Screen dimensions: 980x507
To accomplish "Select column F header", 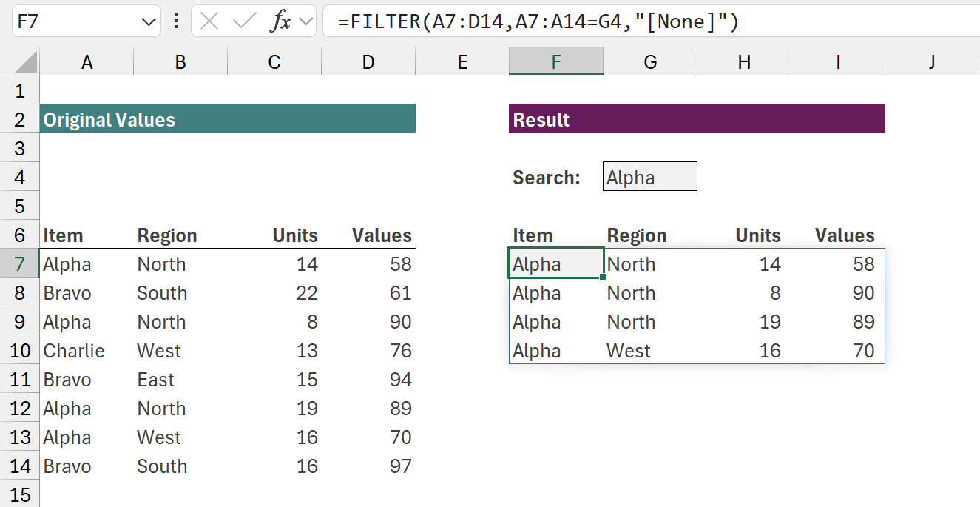I will (x=555, y=61).
